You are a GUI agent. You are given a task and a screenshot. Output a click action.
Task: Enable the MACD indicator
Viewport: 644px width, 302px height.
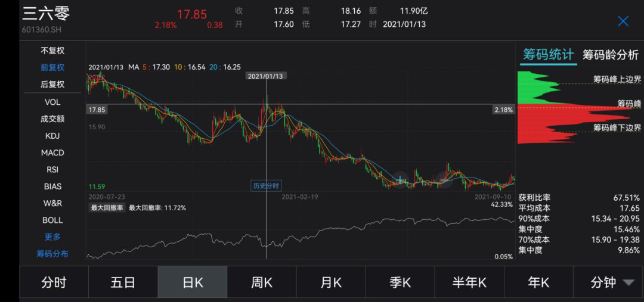[52, 152]
